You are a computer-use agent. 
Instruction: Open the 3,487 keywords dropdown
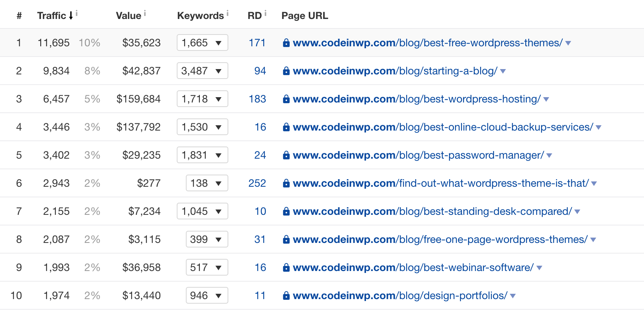pyautogui.click(x=203, y=71)
